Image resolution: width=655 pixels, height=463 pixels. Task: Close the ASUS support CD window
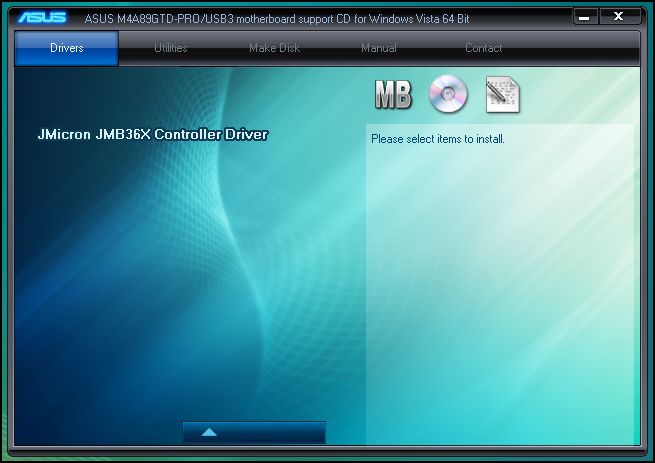tap(619, 16)
